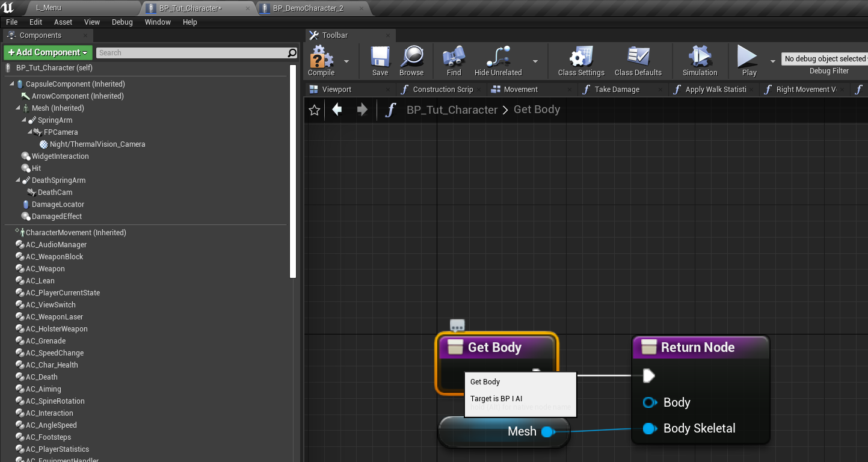This screenshot has height=462, width=868.
Task: Collapse the Mesh (Inherited) tree node
Action: click(18, 108)
